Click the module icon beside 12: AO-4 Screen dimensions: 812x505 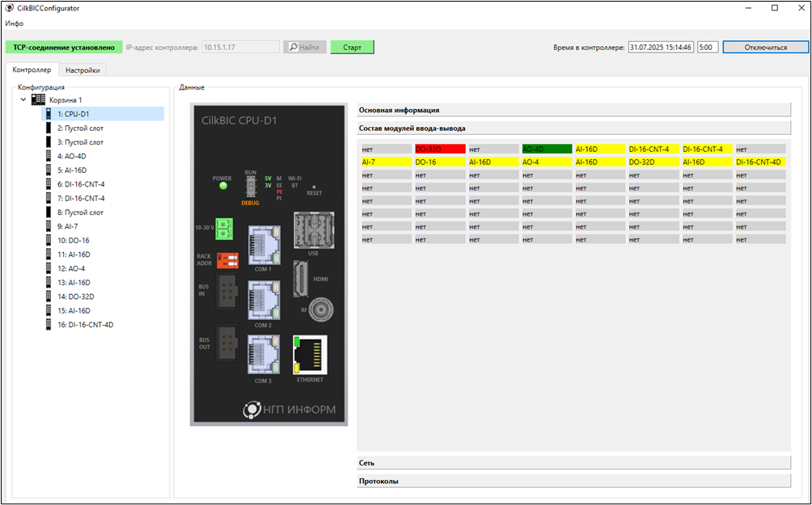[x=49, y=268]
